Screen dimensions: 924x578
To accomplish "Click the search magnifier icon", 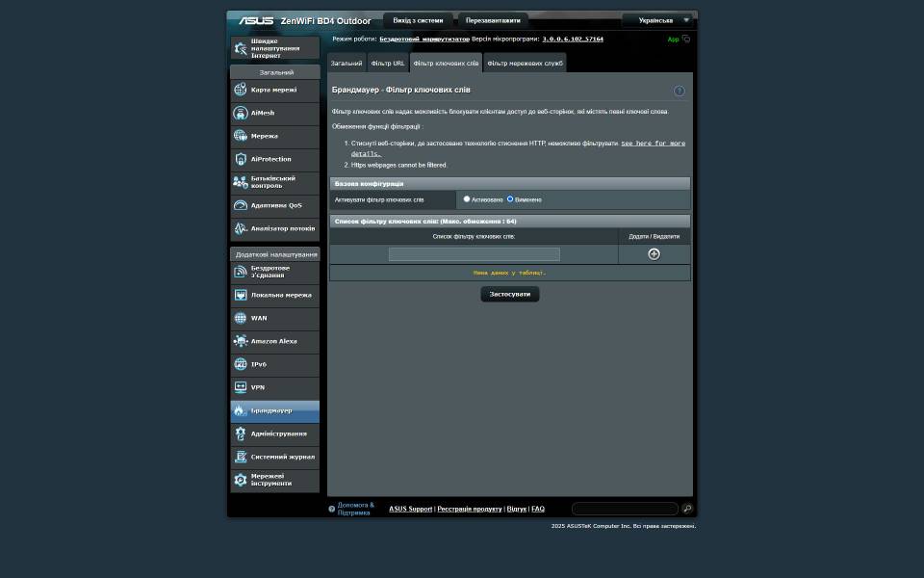I will [687, 509].
